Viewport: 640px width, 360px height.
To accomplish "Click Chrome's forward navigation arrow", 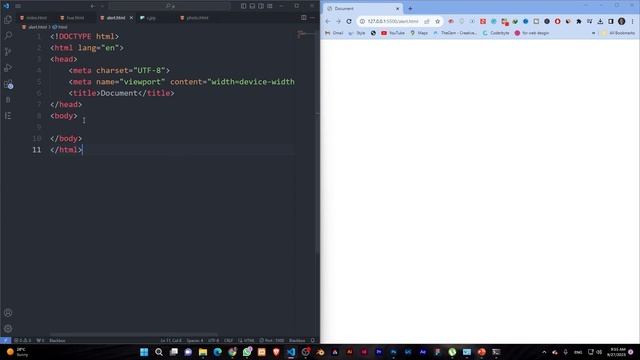I will [x=338, y=21].
